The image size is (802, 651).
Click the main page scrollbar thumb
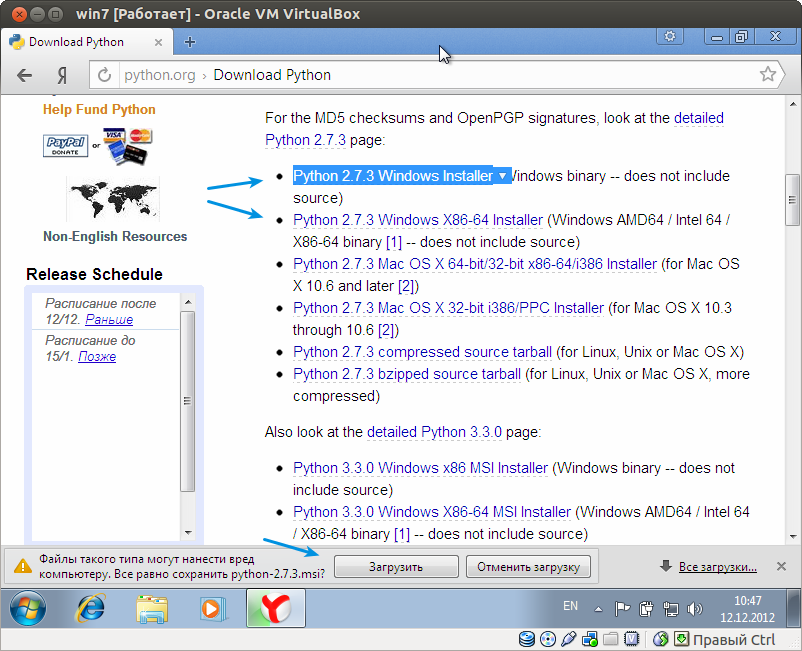click(792, 200)
